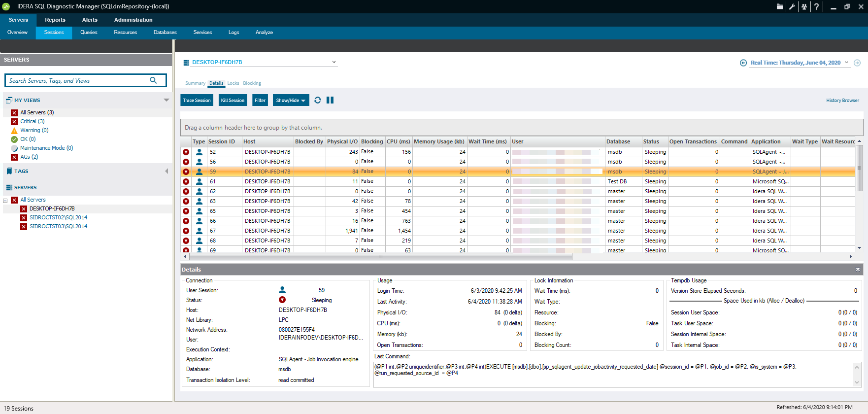Click the community people icon in title bar
This screenshot has height=414, width=868.
804,6
